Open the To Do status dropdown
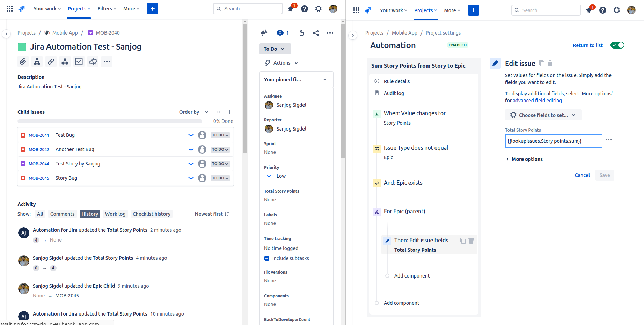 pyautogui.click(x=275, y=49)
